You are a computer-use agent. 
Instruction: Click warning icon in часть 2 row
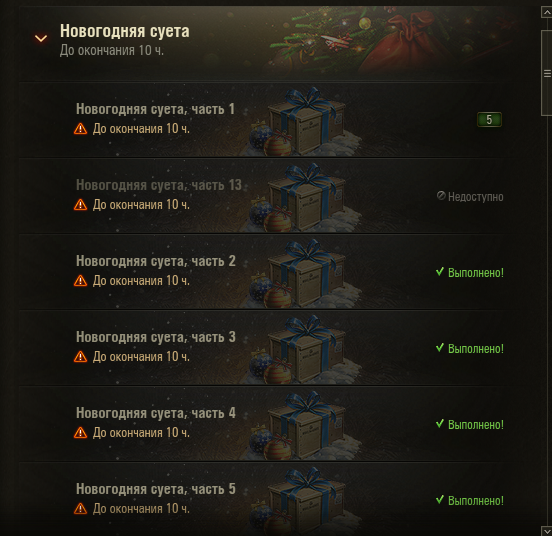tap(80, 281)
